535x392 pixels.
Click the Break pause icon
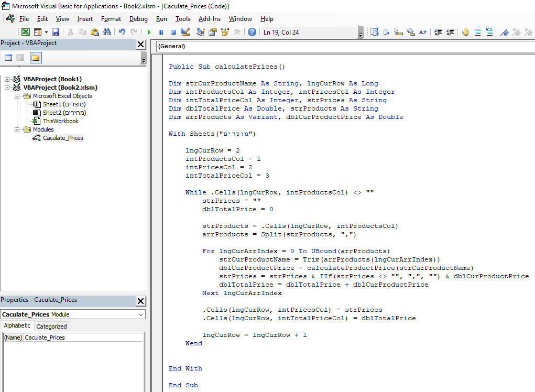click(x=161, y=32)
